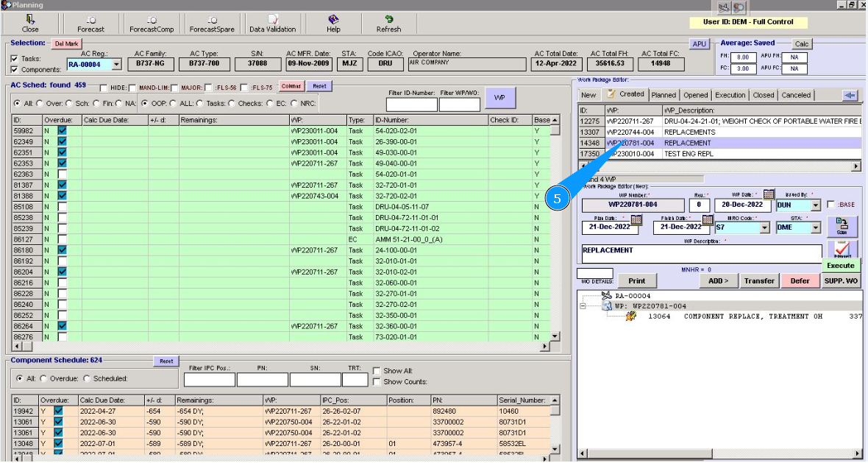The width and height of the screenshot is (868, 463).
Task: Enable the Show Counts checkbox
Action: coord(377,382)
